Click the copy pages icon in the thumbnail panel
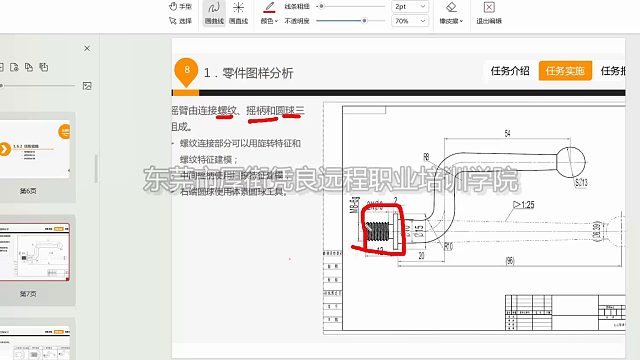The image size is (640, 360). point(29,67)
